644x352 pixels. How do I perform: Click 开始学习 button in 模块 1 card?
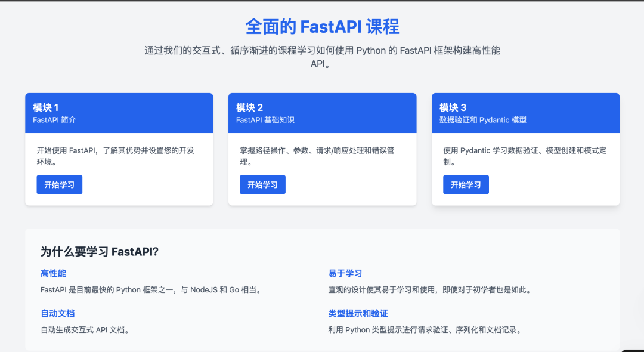(59, 184)
